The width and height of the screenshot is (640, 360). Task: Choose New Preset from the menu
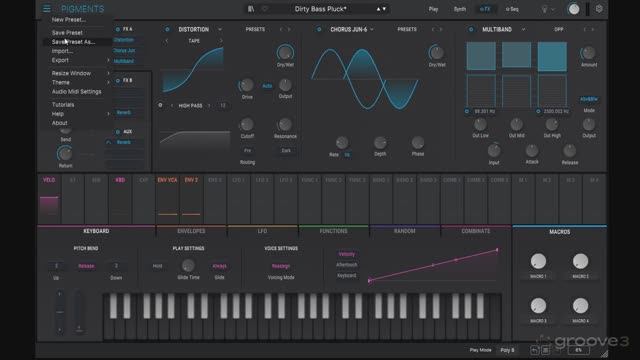[x=69, y=19]
